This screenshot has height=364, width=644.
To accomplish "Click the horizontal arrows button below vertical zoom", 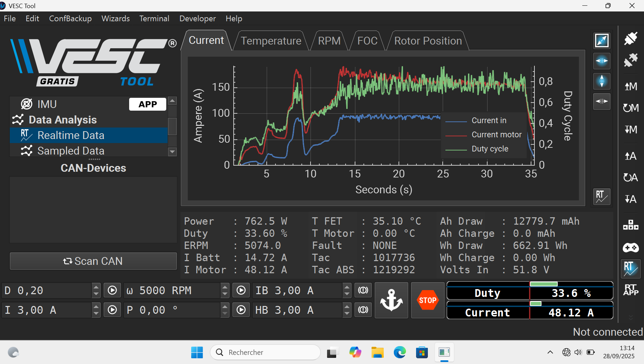I will (602, 101).
